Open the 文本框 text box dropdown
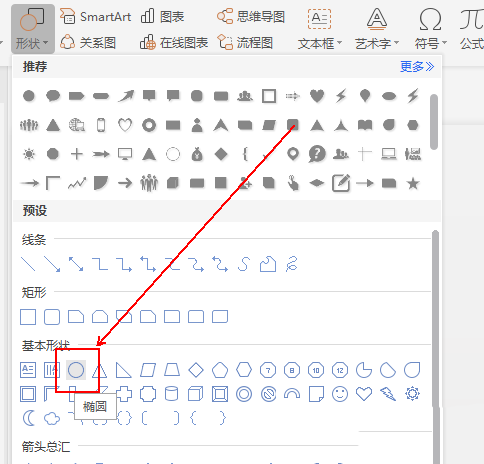This screenshot has height=464, width=484. [x=320, y=29]
